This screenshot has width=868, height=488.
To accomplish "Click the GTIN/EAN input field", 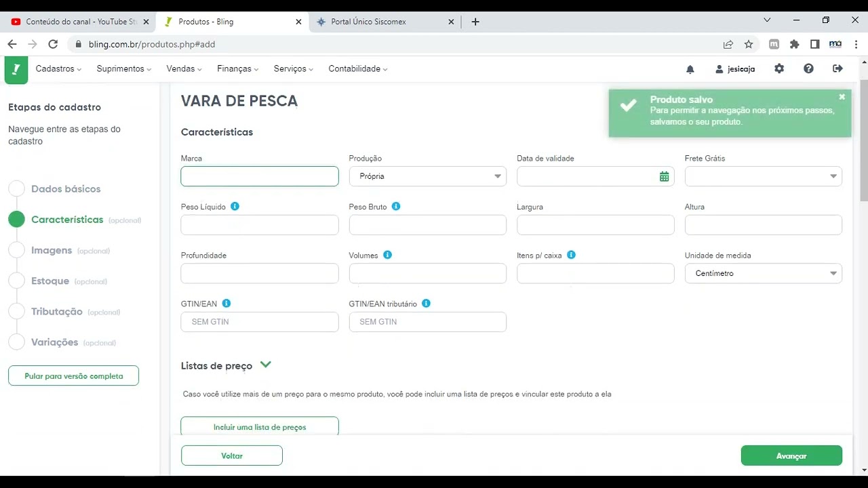I will pos(260,322).
